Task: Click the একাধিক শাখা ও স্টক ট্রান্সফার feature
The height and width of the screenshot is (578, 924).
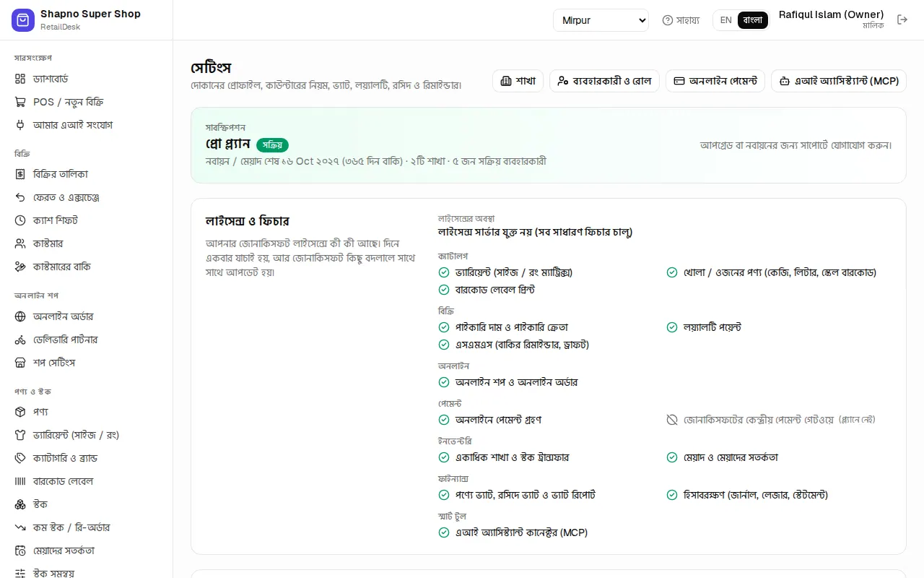Action: tap(513, 457)
